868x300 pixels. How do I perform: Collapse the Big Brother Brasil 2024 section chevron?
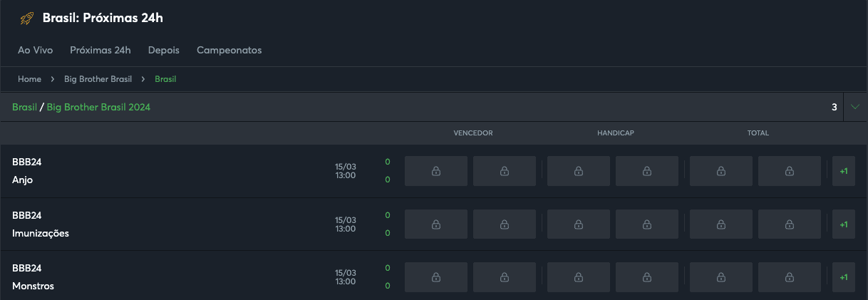(855, 107)
